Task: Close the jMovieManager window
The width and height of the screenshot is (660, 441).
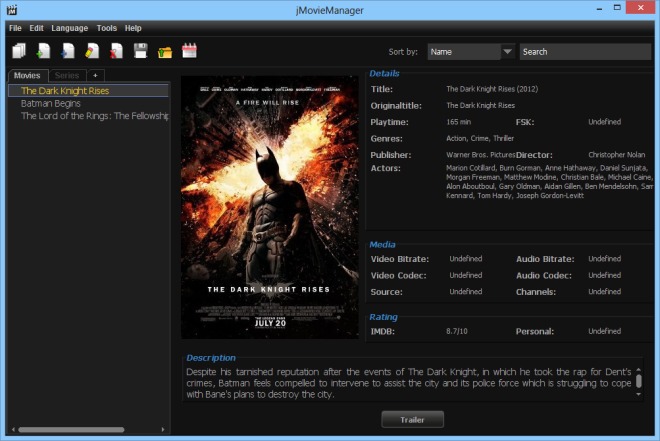Action: [x=640, y=8]
